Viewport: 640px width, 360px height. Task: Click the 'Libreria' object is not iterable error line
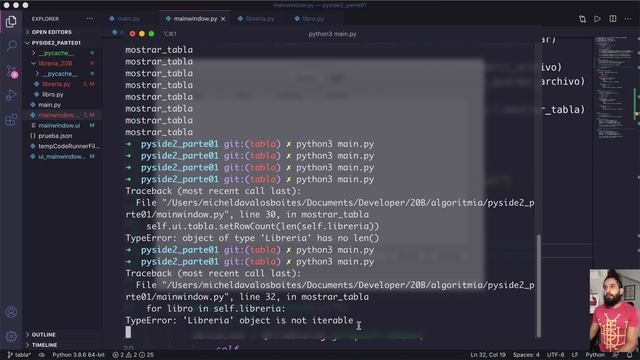pos(240,320)
